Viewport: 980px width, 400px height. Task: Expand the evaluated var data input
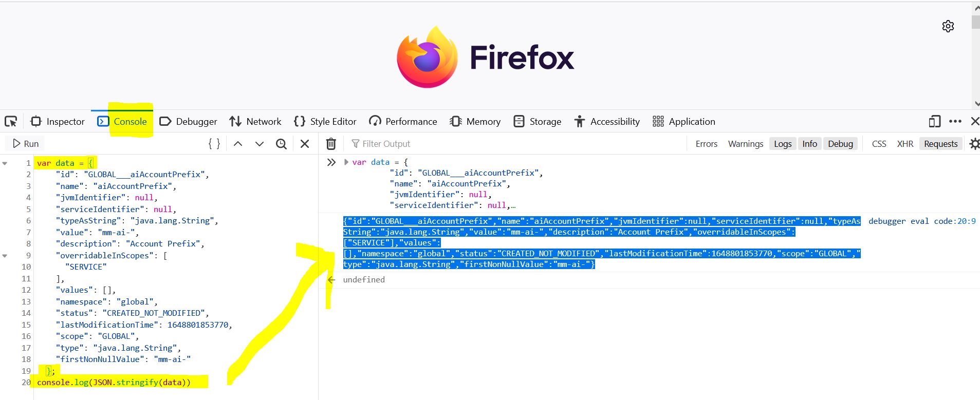[x=346, y=162]
